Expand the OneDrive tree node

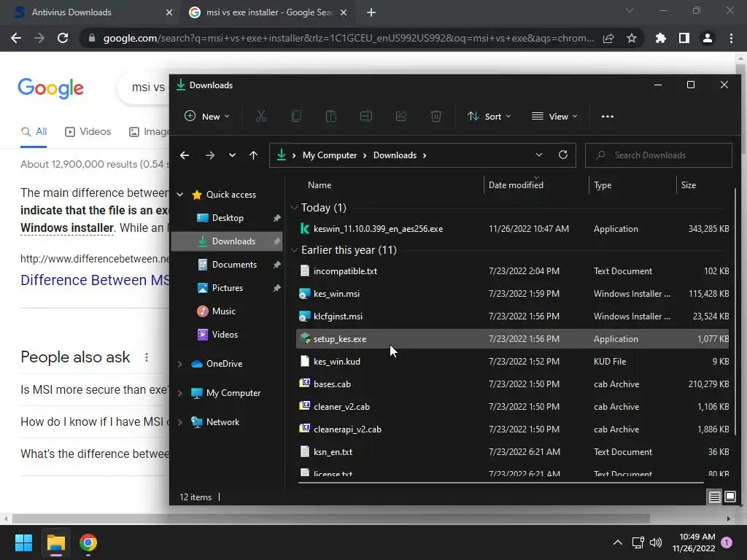coord(180,364)
